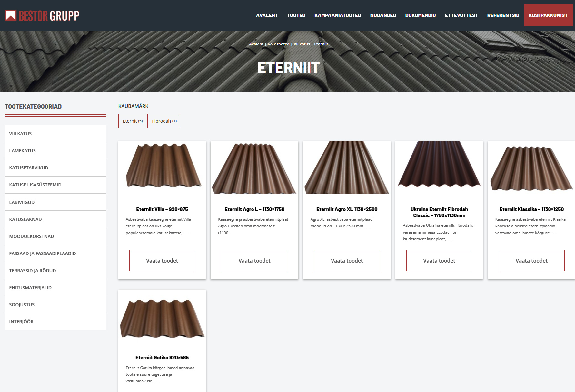Viewport: 575px width, 392px height.
Task: Open the KATUSETARVIKUD category
Action: [x=55, y=168]
